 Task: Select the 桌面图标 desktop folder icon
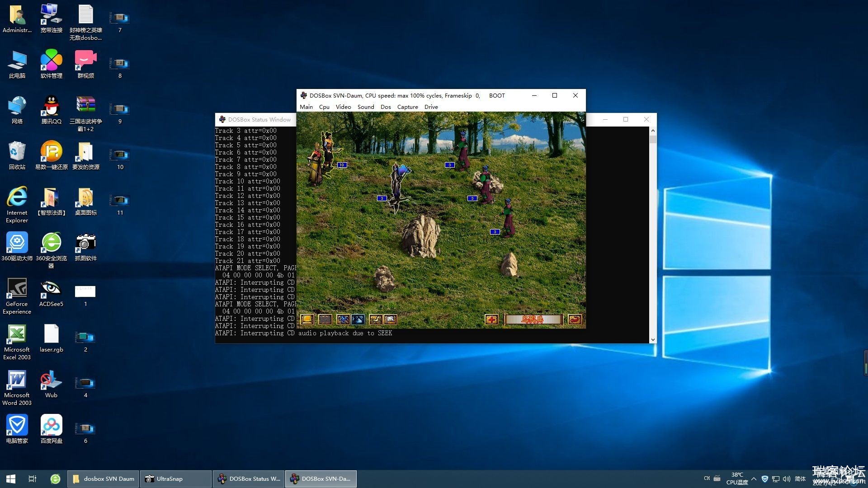tap(86, 202)
